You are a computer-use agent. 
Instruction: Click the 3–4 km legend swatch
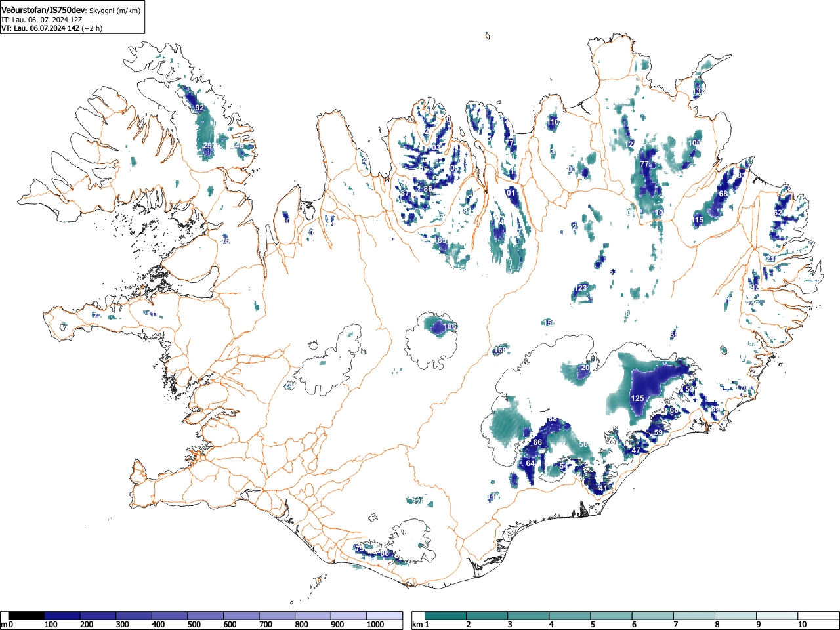point(529,616)
